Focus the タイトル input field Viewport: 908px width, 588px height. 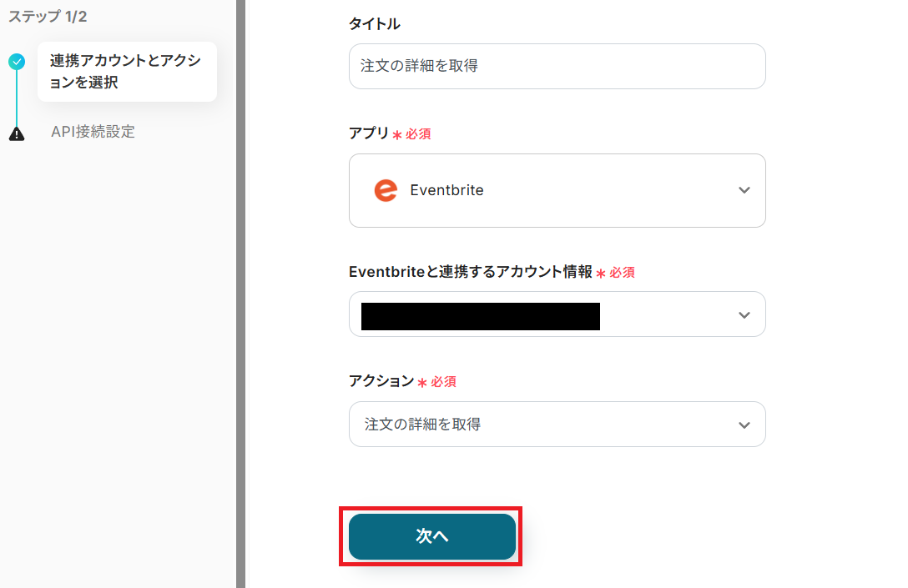(557, 66)
